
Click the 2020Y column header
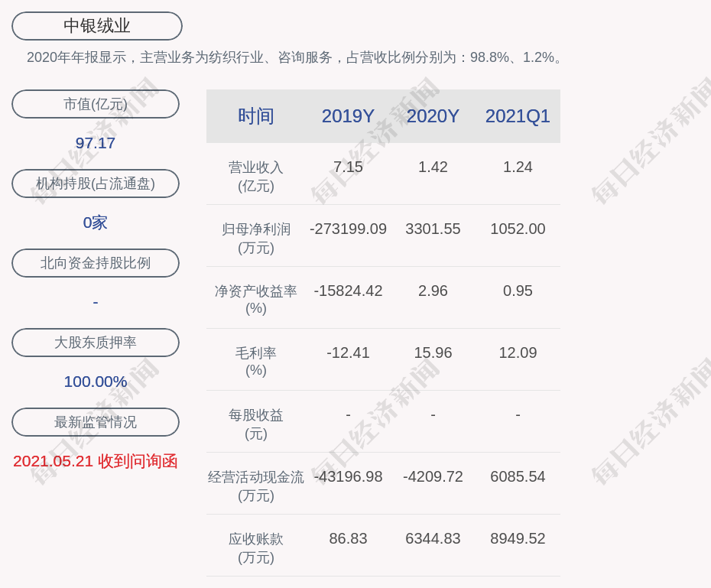pyautogui.click(x=433, y=116)
